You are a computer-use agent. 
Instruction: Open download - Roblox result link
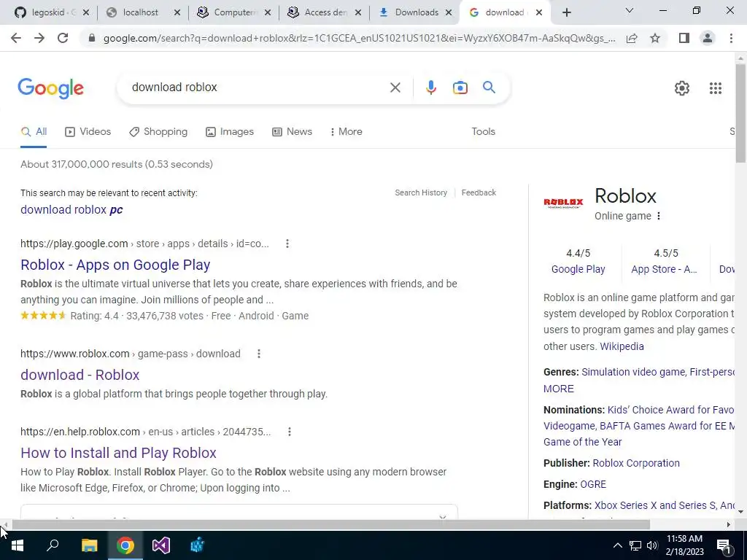[80, 375]
